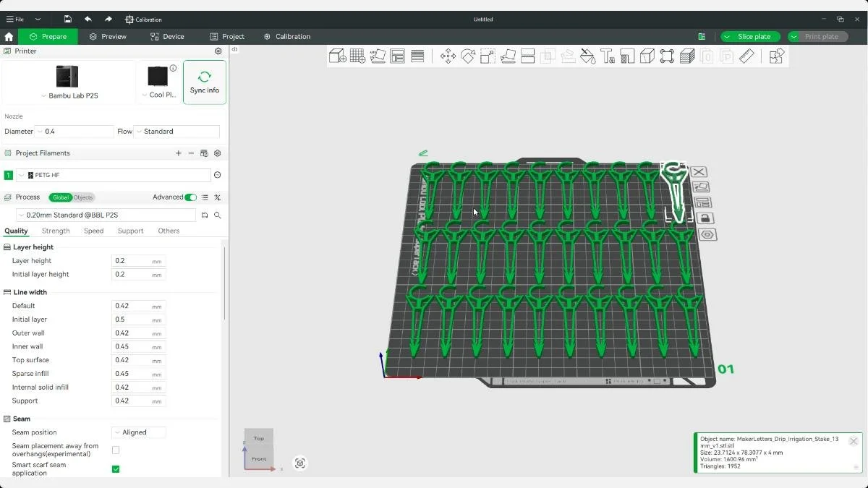Screen dimensions: 868x488
Task: Click the Print plate button
Action: click(x=817, y=36)
